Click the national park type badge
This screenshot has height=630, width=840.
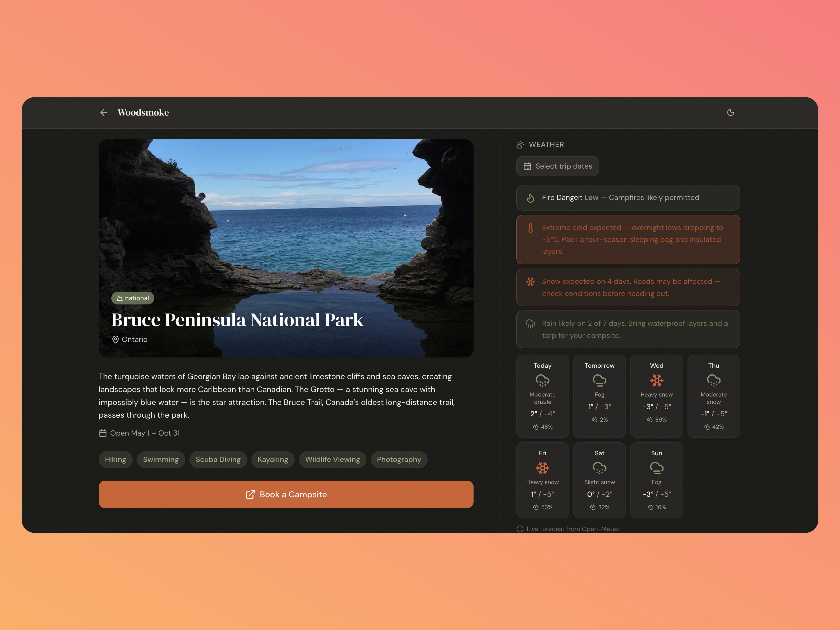click(x=132, y=298)
